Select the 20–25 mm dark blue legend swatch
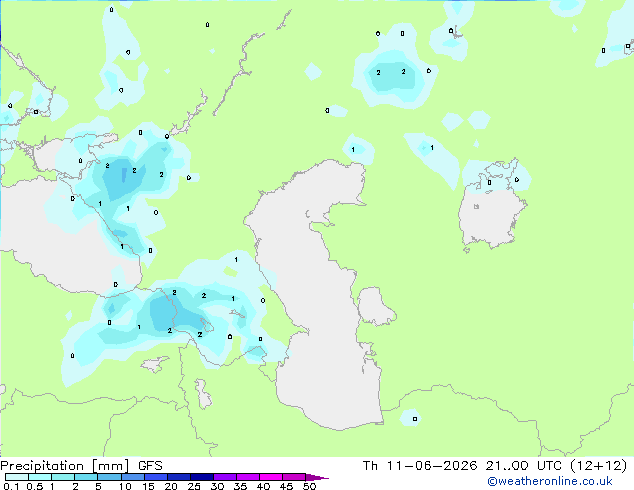The image size is (634, 490). tap(179, 477)
